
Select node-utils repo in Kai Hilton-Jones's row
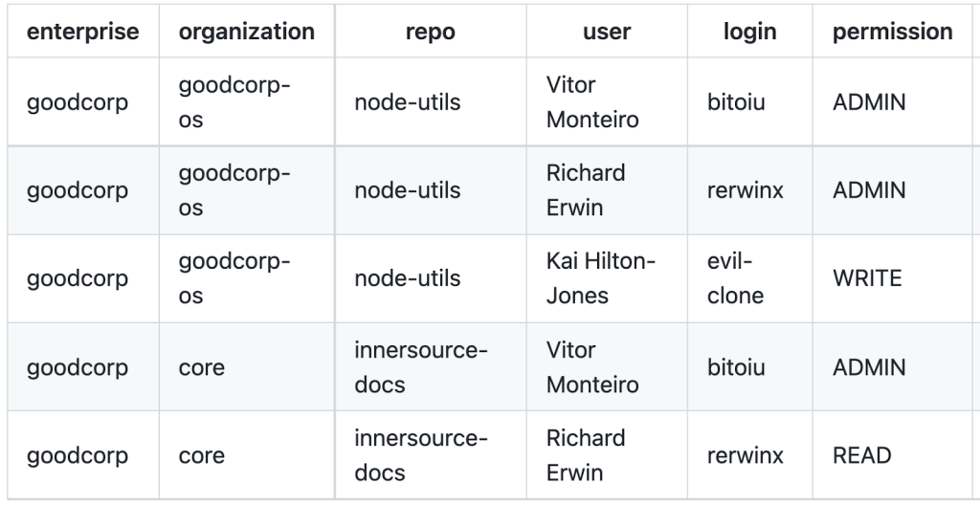(x=407, y=278)
